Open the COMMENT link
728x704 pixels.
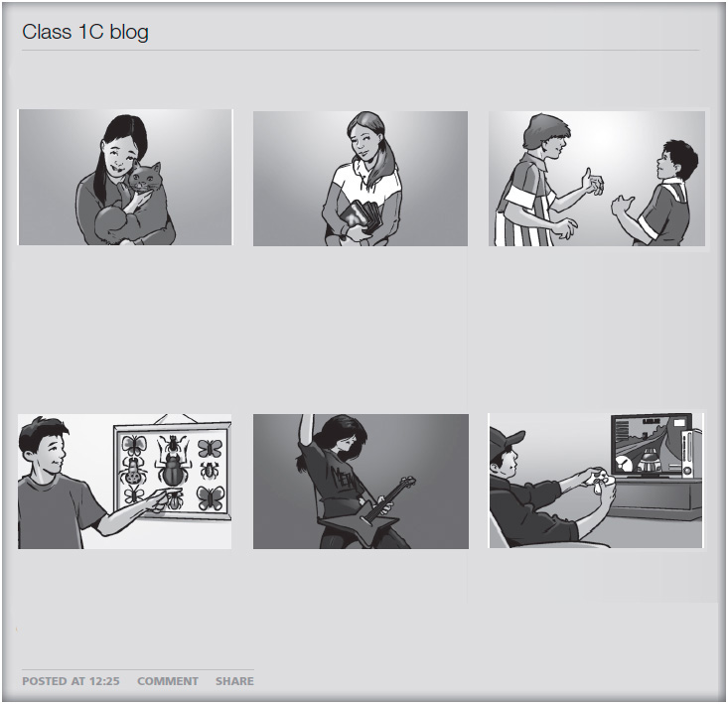click(168, 681)
